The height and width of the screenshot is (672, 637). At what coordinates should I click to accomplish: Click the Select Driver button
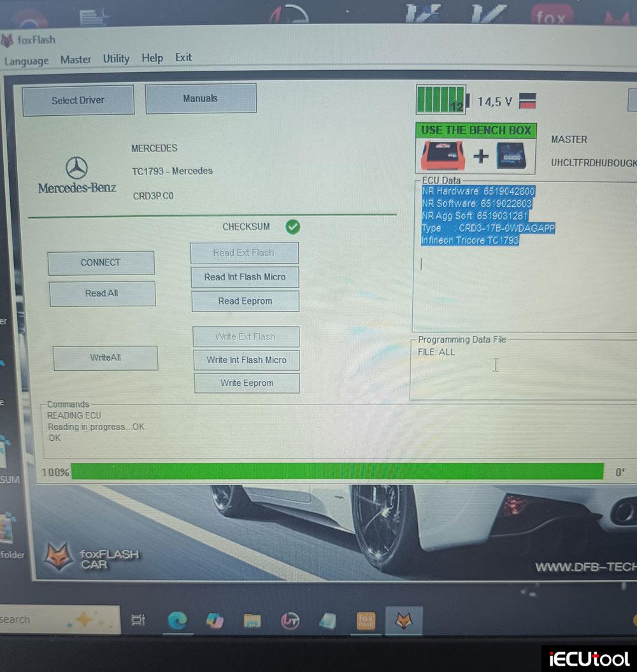[78, 100]
